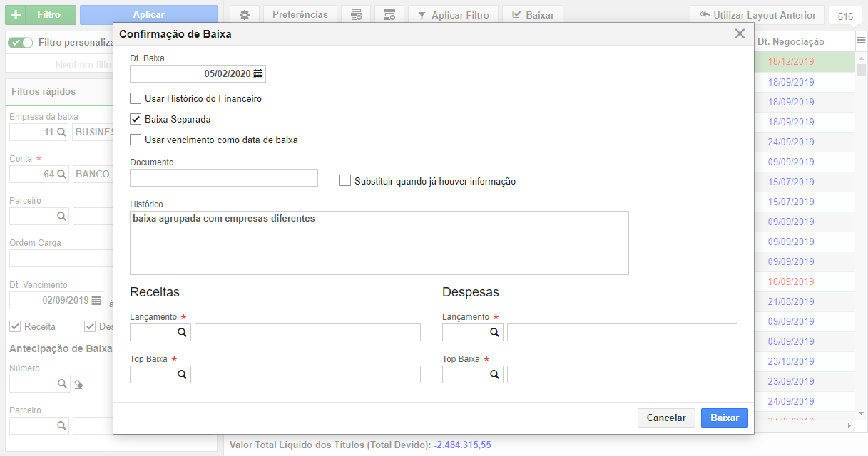
Task: Click the Conta search magnifier icon
Action: coord(61,174)
